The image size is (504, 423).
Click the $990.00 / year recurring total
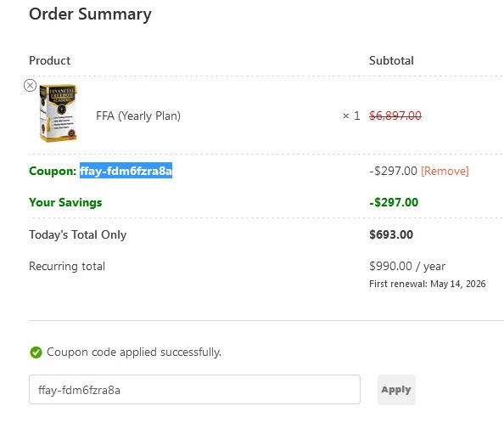coord(407,267)
